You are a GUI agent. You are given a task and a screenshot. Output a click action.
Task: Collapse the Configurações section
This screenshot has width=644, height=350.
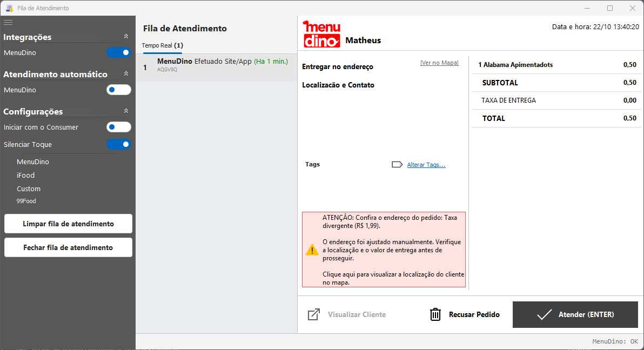tap(126, 111)
